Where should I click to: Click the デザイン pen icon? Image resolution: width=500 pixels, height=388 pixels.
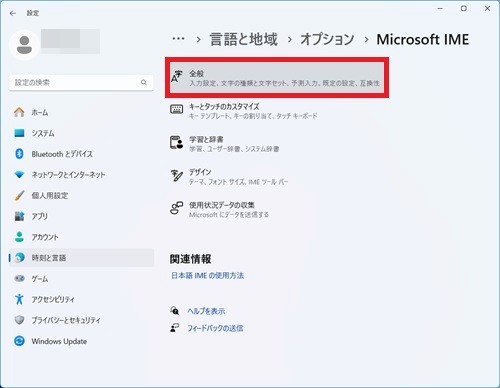(177, 175)
